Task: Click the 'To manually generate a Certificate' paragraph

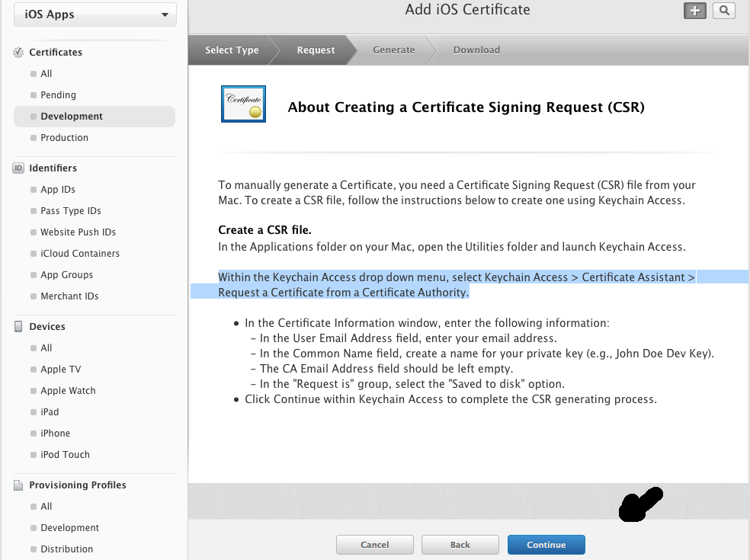Action: (x=457, y=193)
